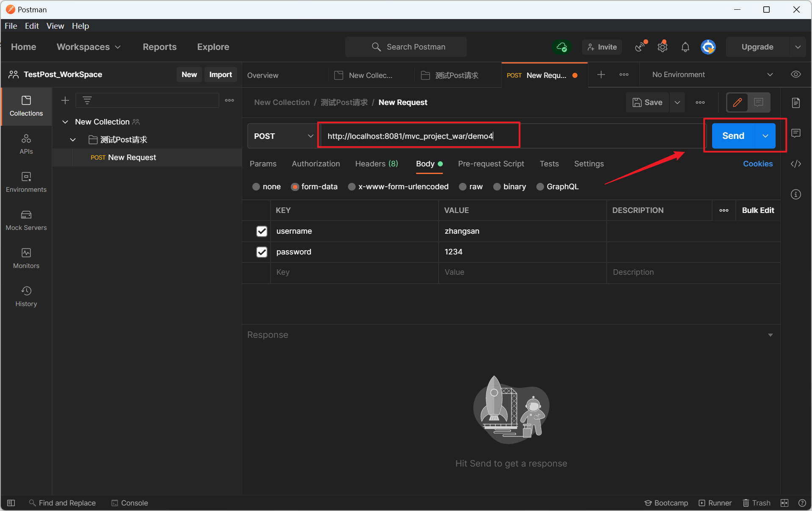Click the Send button
The width and height of the screenshot is (812, 511).
[x=733, y=136]
